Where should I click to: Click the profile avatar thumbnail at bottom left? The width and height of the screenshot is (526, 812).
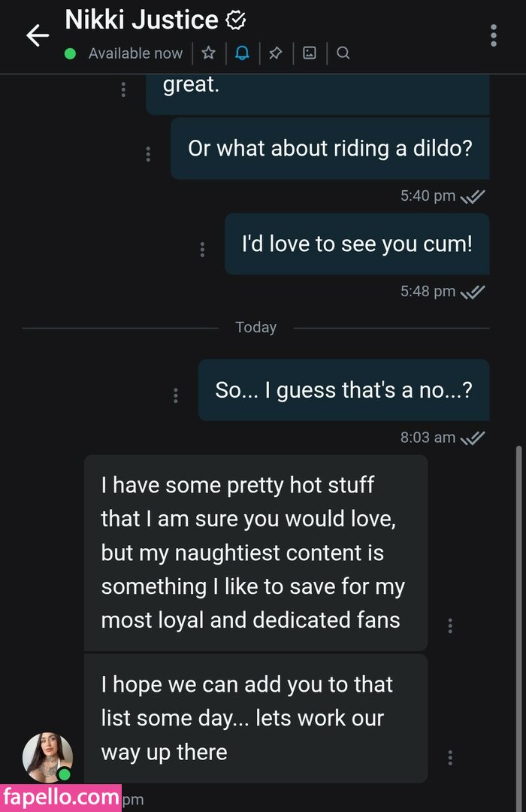pyautogui.click(x=47, y=757)
